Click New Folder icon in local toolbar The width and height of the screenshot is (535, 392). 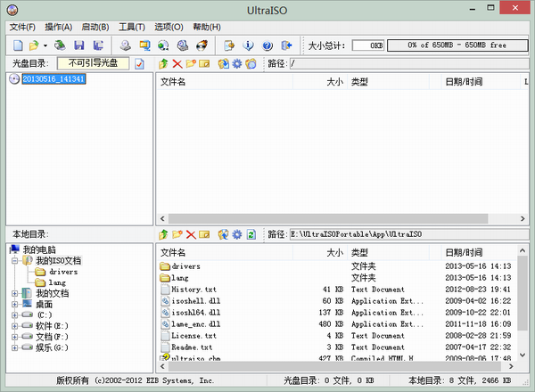[x=177, y=234]
